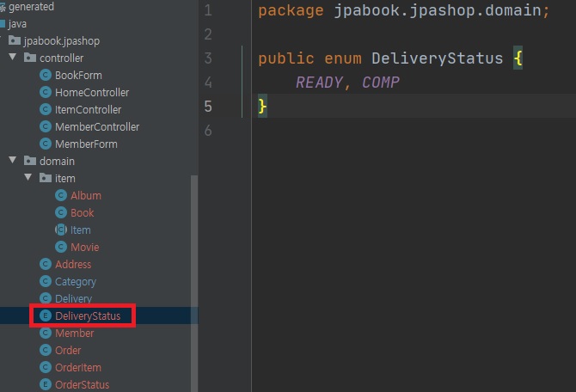Open the MemberForm file
The image size is (576, 392).
click(86, 144)
